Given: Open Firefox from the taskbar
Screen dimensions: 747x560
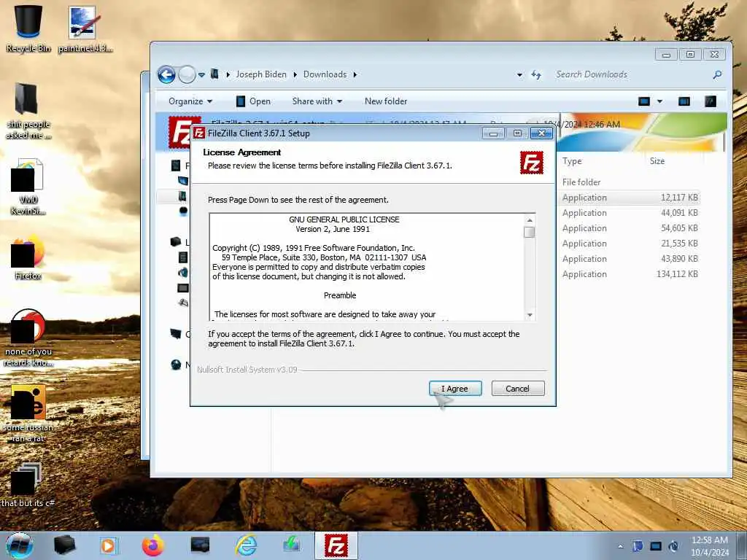Looking at the screenshot, I should (153, 545).
